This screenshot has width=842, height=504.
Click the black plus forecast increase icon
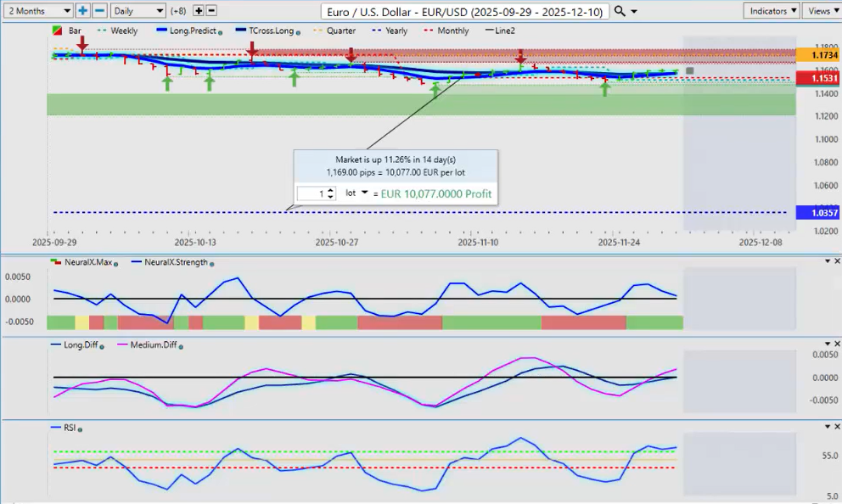(x=199, y=11)
